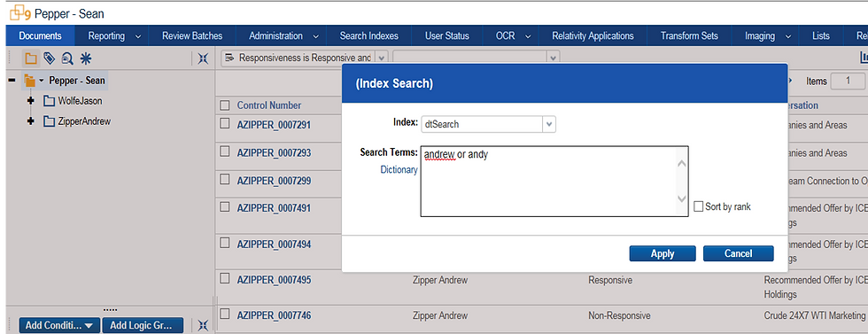The height and width of the screenshot is (334, 868).
Task: Open the folder browser icon
Action: [x=31, y=58]
